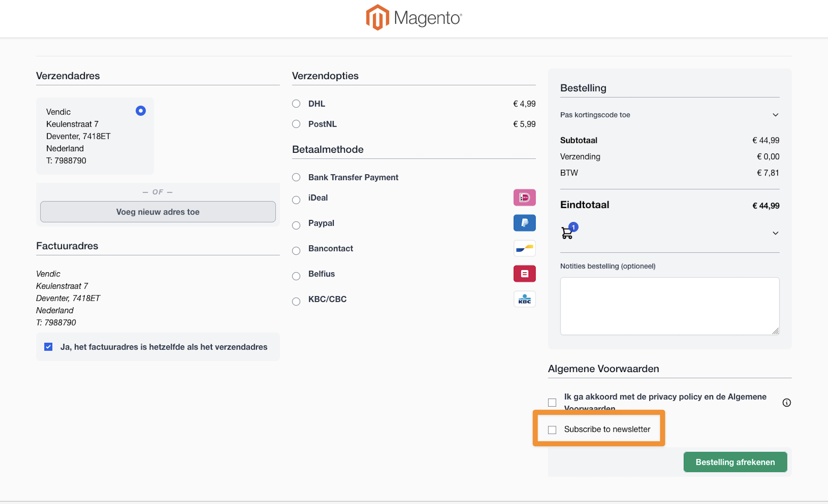828x504 pixels.
Task: Select Bank Transfer Payment method
Action: pos(296,177)
